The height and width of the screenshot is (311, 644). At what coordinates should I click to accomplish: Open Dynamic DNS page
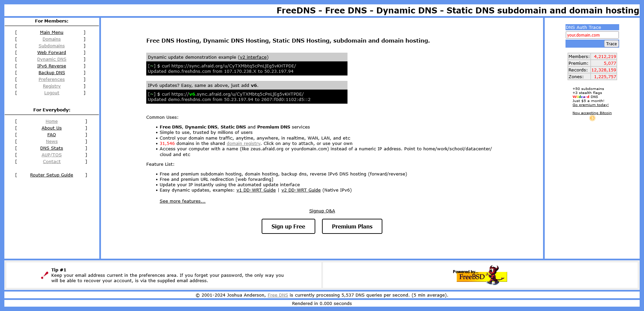52,59
